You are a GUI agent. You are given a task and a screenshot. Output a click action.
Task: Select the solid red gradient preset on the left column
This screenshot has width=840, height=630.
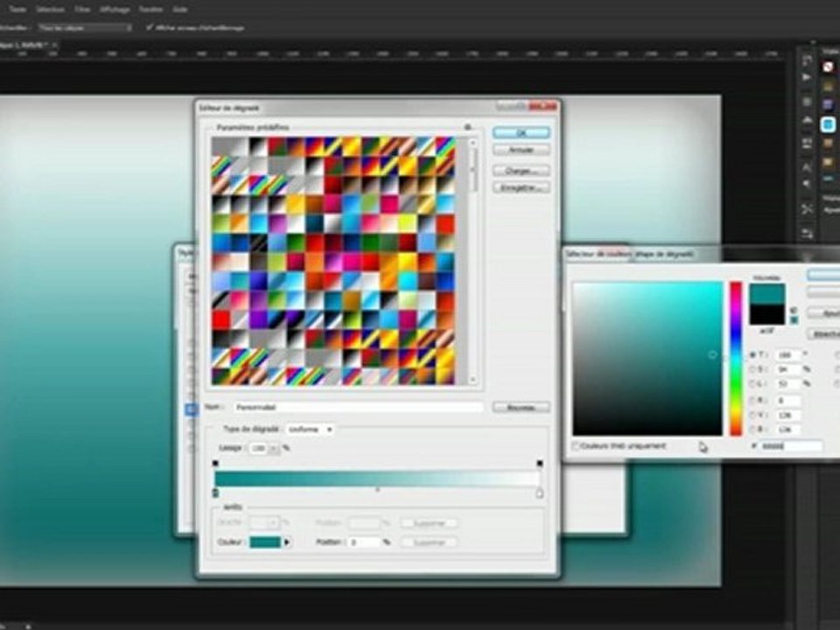(220, 320)
